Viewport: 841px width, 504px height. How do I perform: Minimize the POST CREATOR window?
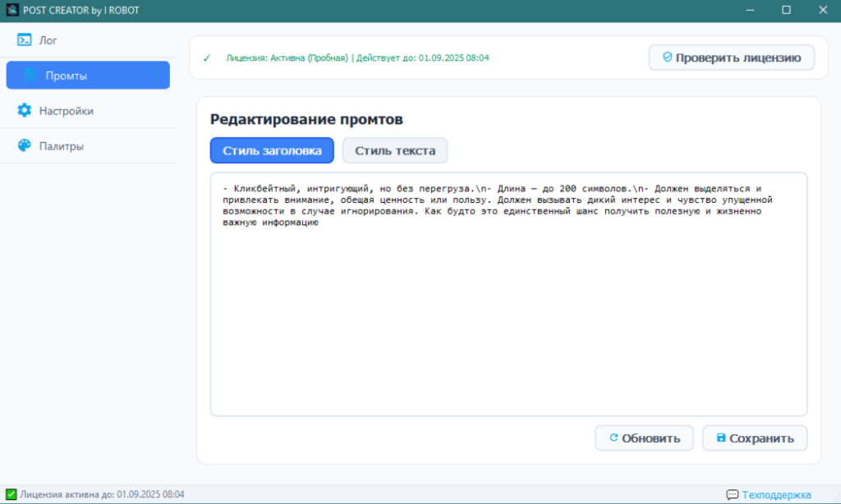pos(749,10)
